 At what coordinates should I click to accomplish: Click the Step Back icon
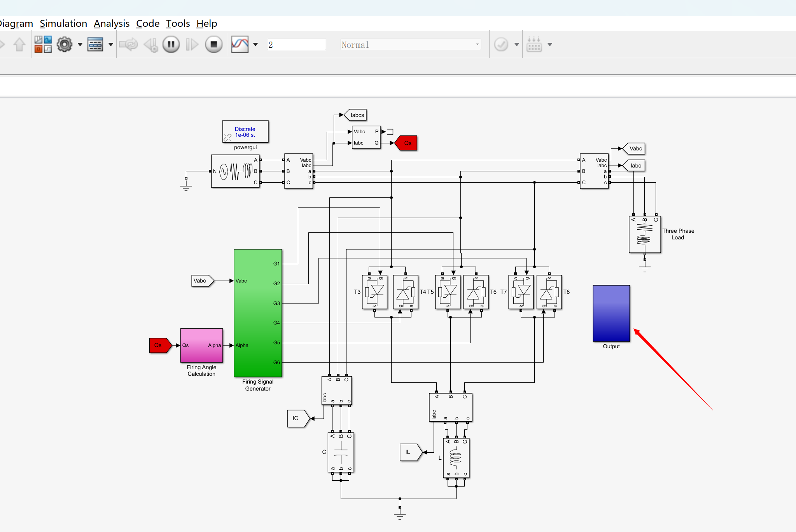[151, 44]
